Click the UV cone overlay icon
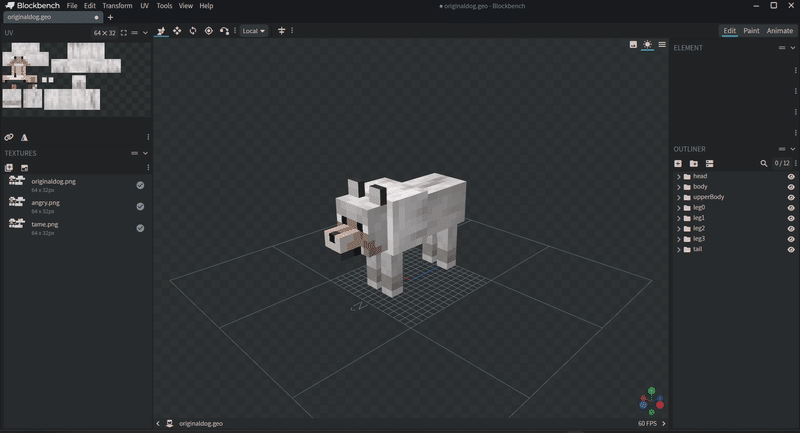 coord(24,137)
